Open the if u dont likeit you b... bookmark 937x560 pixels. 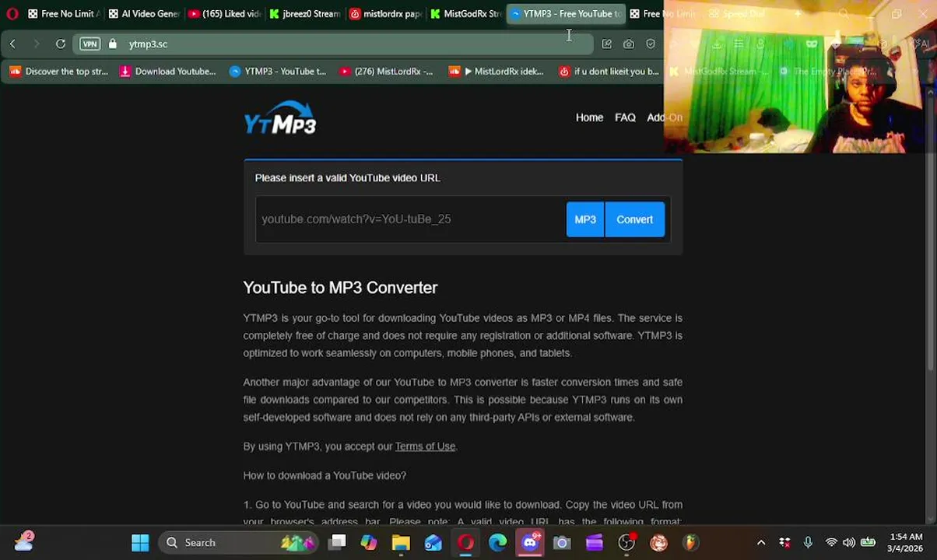609,72
